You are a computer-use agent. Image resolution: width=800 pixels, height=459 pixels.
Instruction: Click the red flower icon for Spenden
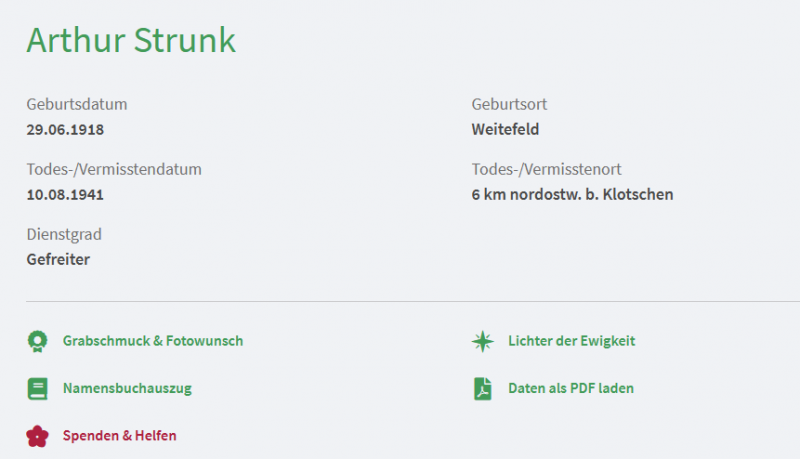(x=37, y=436)
